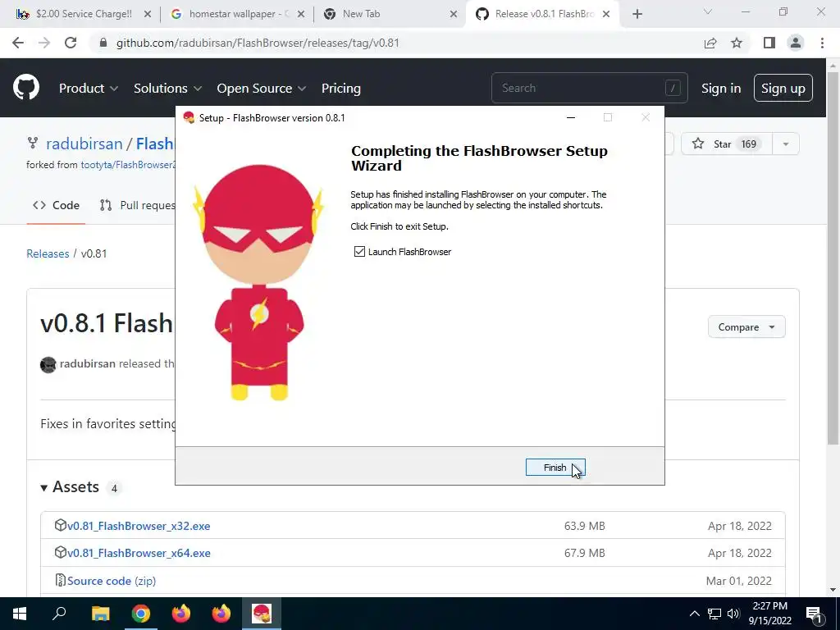Download v0.81_FlashBrowser_x64.exe

139,553
